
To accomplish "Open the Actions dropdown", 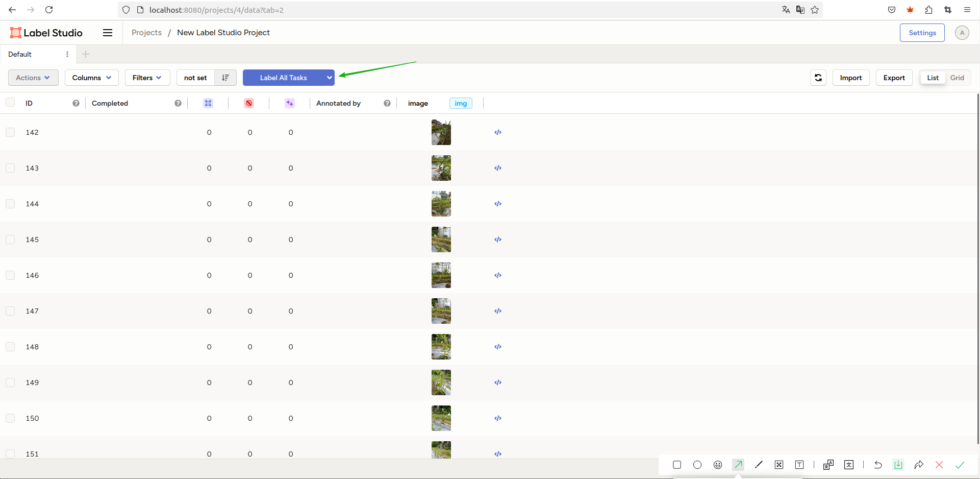I will pyautogui.click(x=33, y=78).
